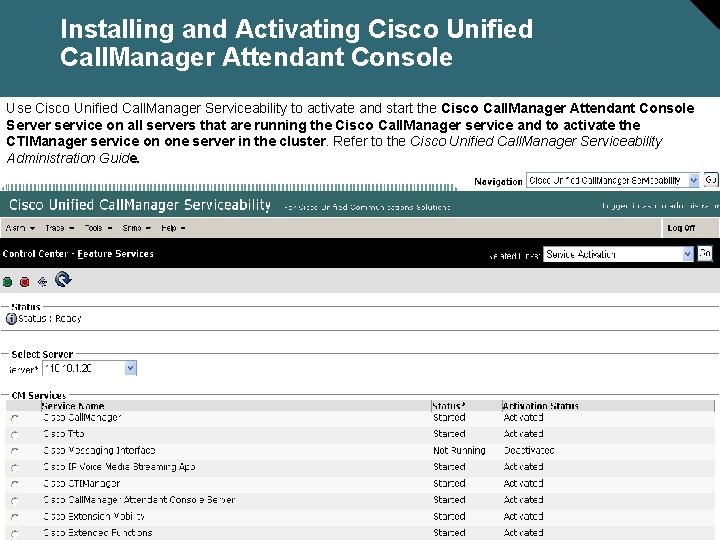The image size is (720, 540).
Task: Open the Help menu
Action: tap(173, 228)
